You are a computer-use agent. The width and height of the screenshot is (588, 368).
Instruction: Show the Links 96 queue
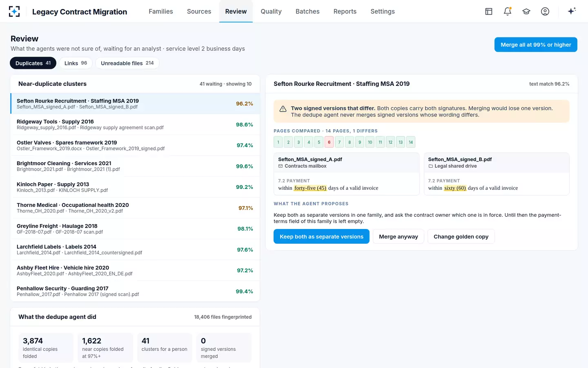[x=76, y=63]
